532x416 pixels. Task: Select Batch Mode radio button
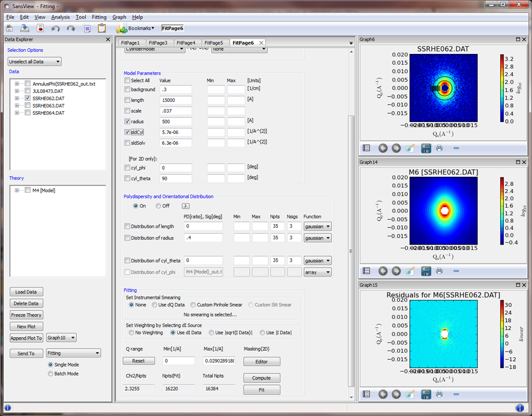click(x=50, y=373)
